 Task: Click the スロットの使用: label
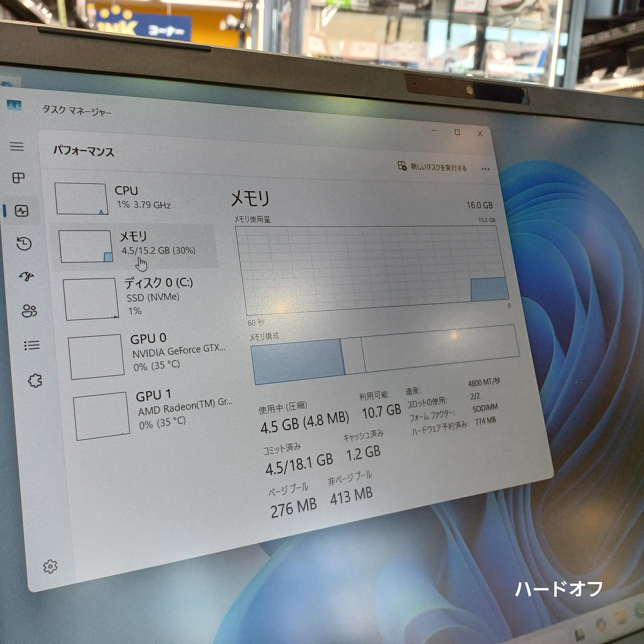427,403
